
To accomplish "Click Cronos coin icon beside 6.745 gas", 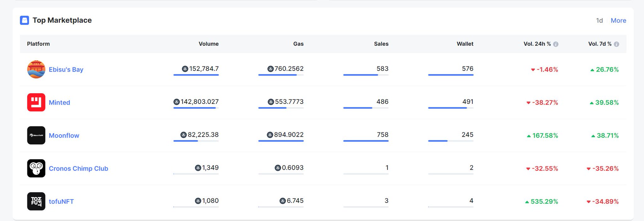I will [283, 201].
